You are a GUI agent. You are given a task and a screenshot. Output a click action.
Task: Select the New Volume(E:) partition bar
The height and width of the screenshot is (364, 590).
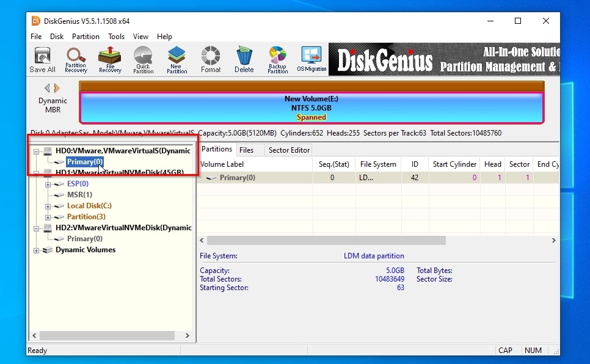click(312, 107)
